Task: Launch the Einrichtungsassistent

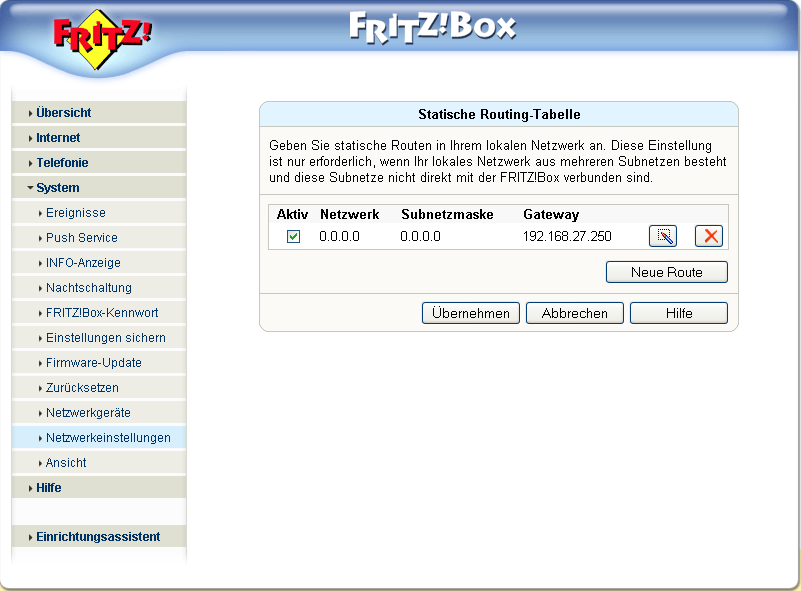Action: [x=98, y=537]
